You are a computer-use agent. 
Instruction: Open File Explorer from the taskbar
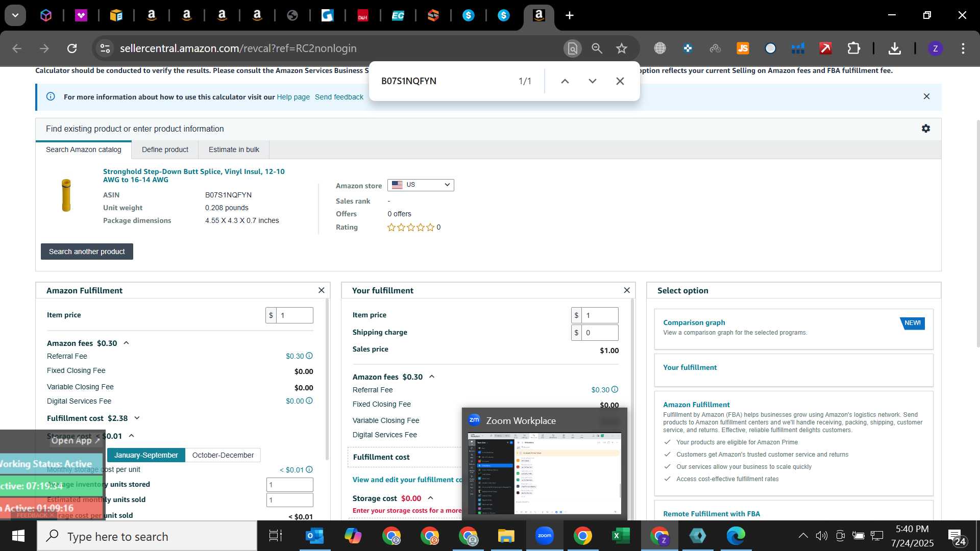point(506,536)
